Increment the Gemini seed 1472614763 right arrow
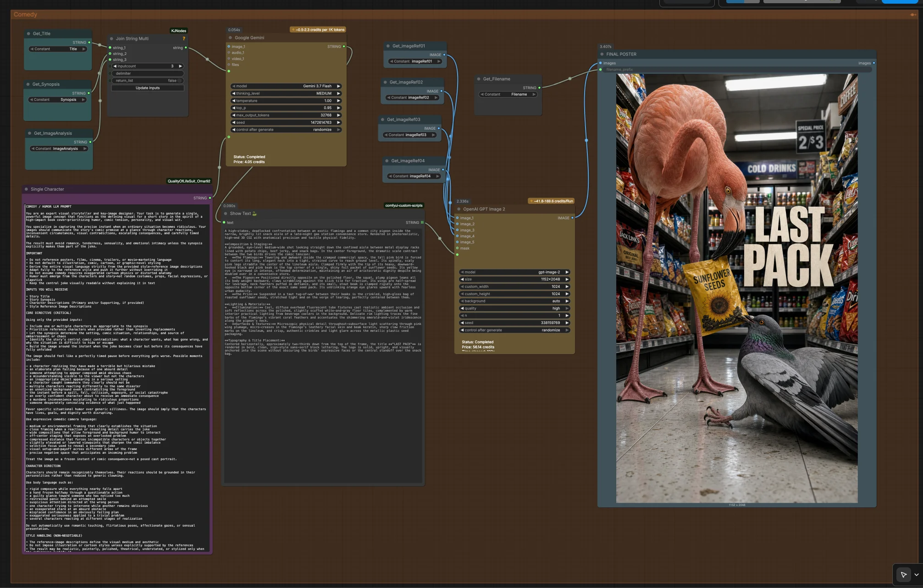The width and height of the screenshot is (923, 588). (338, 122)
